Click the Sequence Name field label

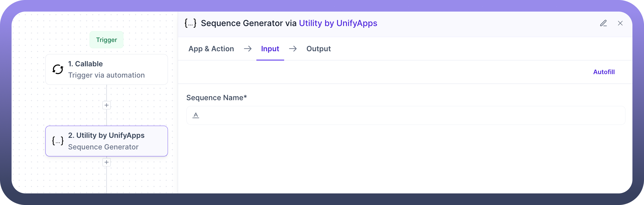point(216,98)
